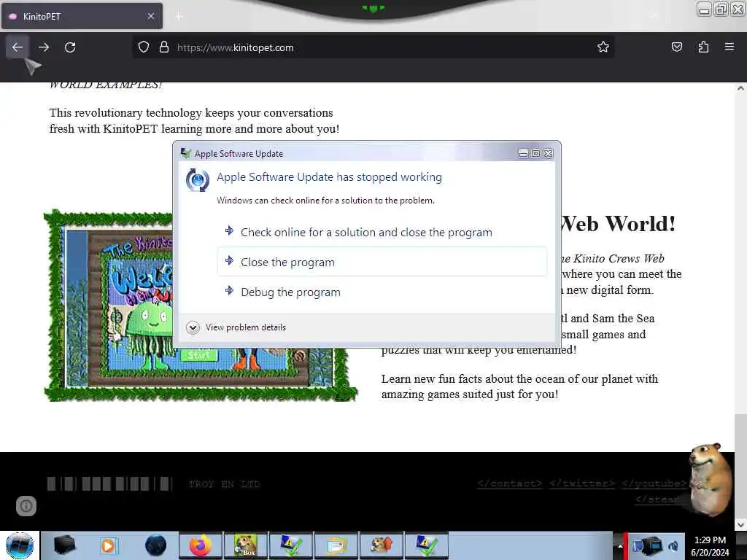The width and height of the screenshot is (747, 560).
Task: Click the page scrollbar up arrow
Action: click(740, 88)
